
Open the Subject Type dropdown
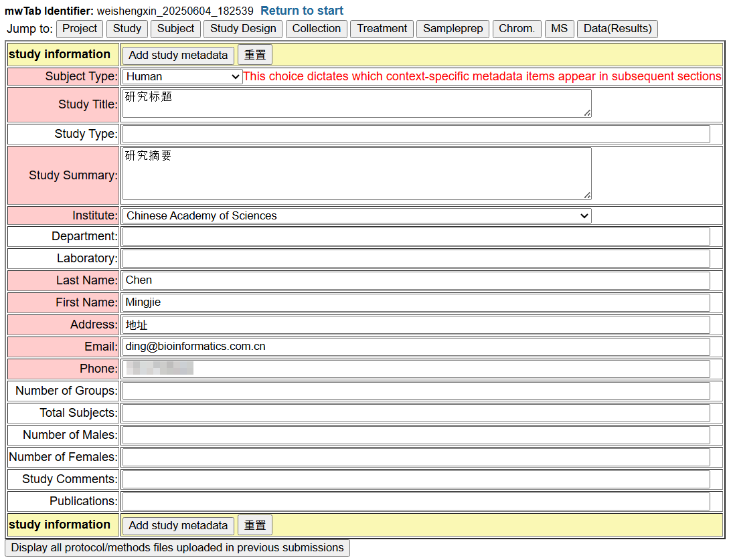pyautogui.click(x=182, y=77)
